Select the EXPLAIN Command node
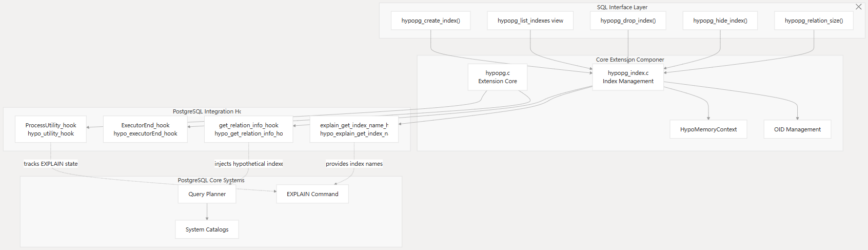The image size is (868, 250). (312, 194)
